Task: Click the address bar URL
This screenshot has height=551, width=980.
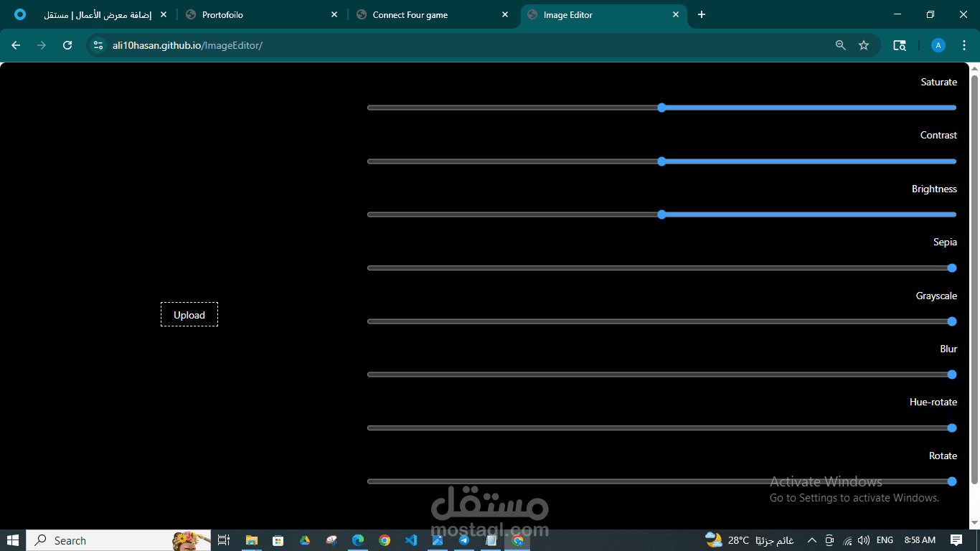Action: (187, 45)
